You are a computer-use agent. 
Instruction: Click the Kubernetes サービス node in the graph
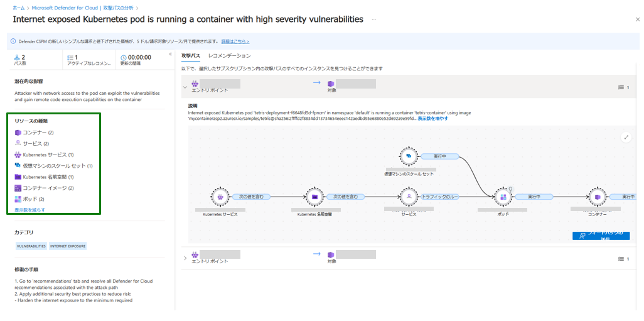coord(220,197)
